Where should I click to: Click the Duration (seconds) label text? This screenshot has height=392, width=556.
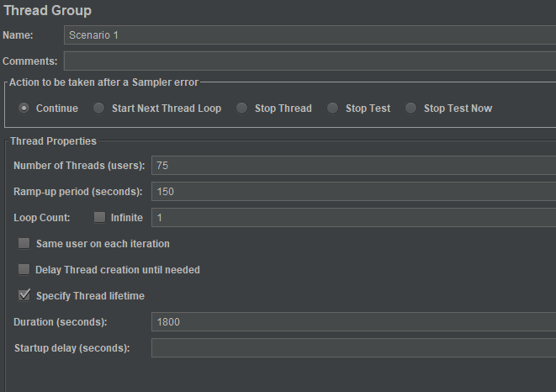point(61,321)
